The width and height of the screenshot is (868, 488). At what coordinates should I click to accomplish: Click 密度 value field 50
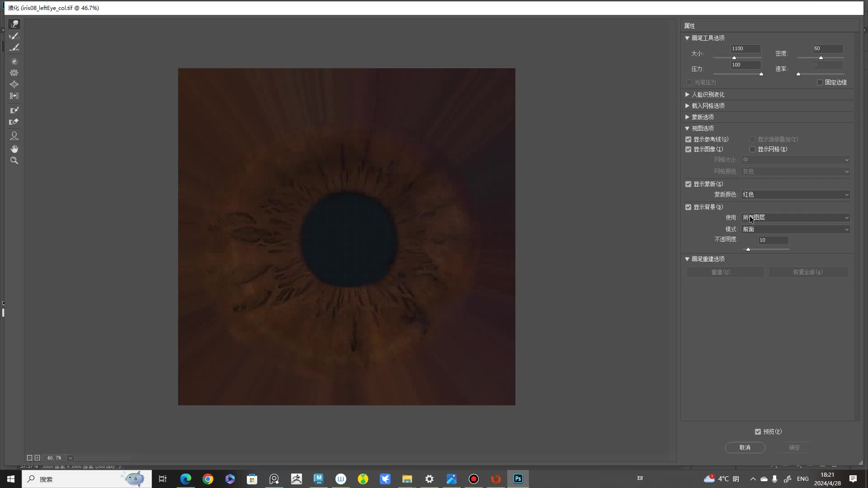coord(828,49)
